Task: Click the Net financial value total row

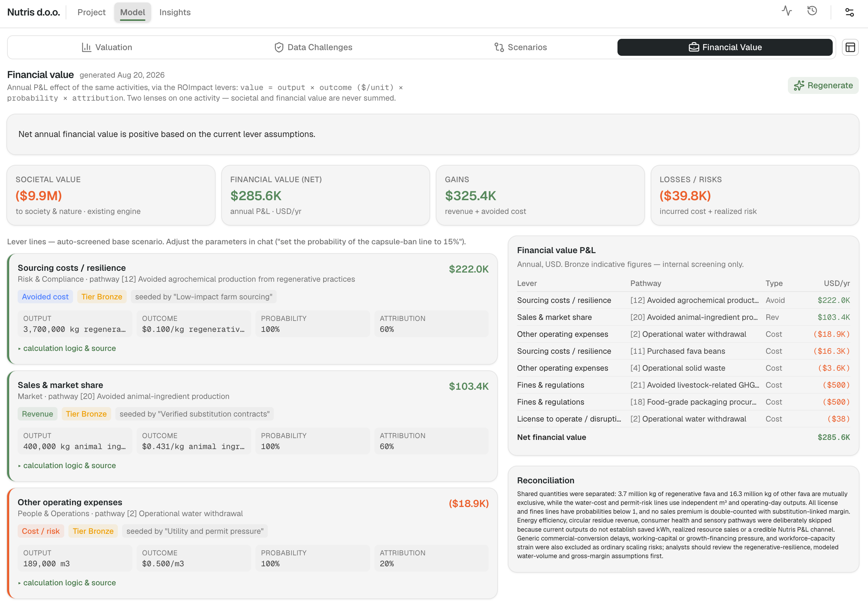Action: (x=683, y=437)
